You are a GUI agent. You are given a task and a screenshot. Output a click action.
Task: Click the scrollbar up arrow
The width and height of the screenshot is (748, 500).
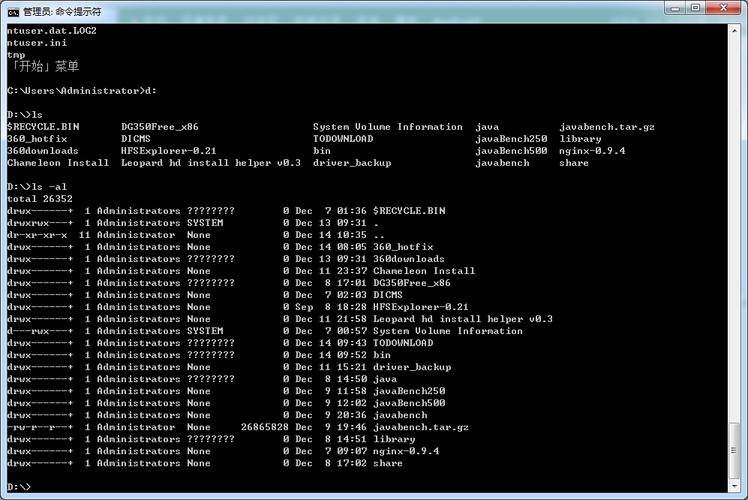tap(734, 30)
